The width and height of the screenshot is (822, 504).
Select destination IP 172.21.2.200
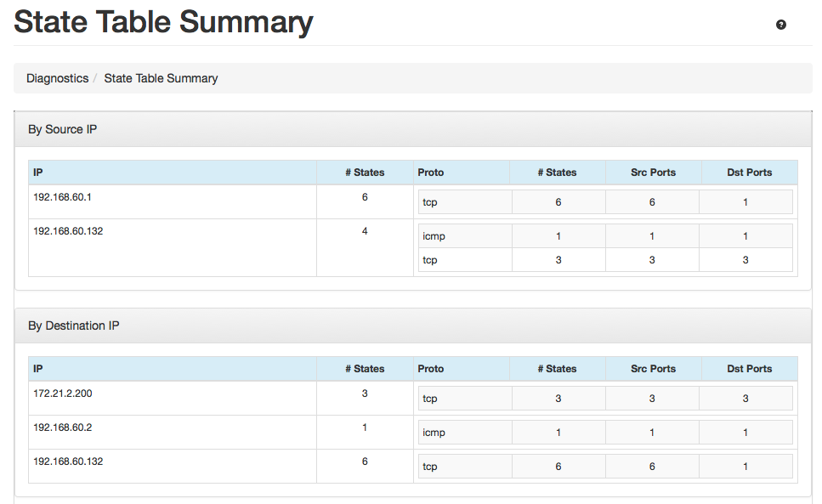click(x=68, y=394)
